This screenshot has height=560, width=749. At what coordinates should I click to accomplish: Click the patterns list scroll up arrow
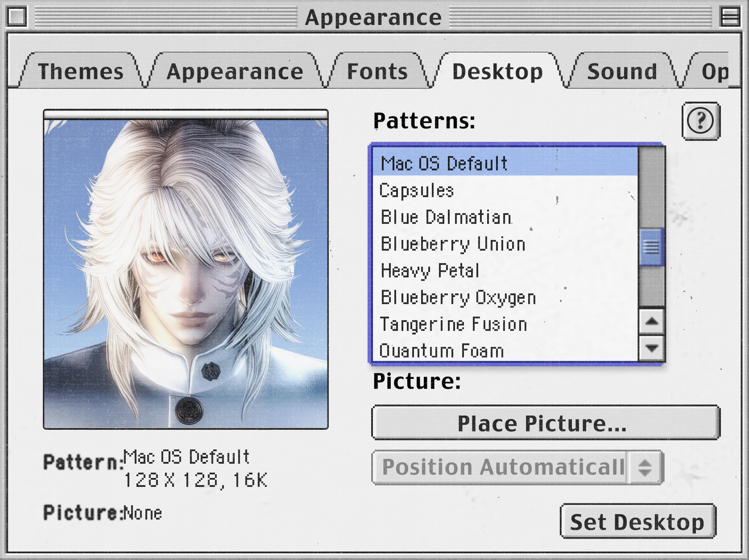tap(652, 321)
